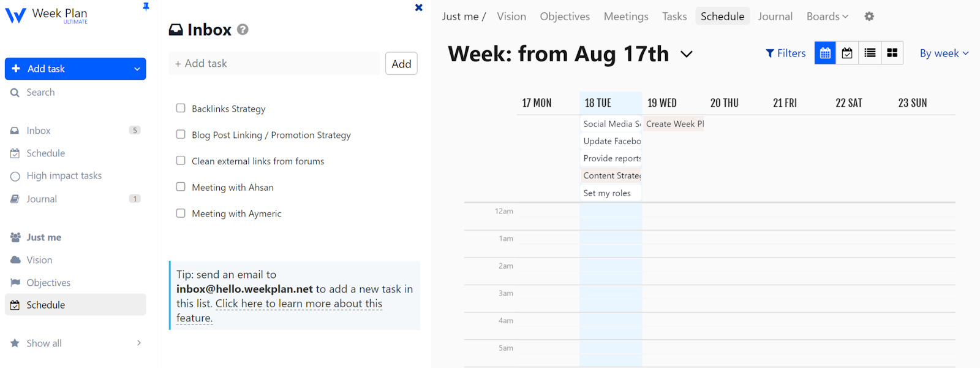The height and width of the screenshot is (368, 980).
Task: Open the Week: from Aug 17th date picker
Action: [687, 55]
